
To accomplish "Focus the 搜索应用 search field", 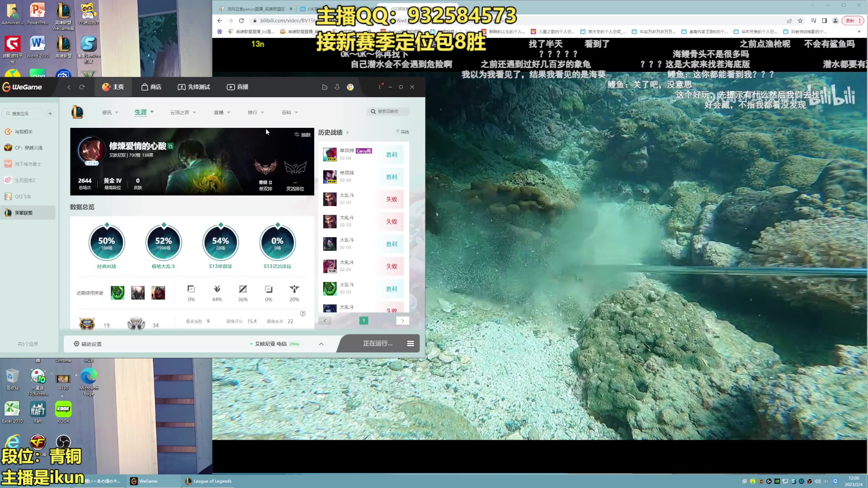I will click(24, 113).
